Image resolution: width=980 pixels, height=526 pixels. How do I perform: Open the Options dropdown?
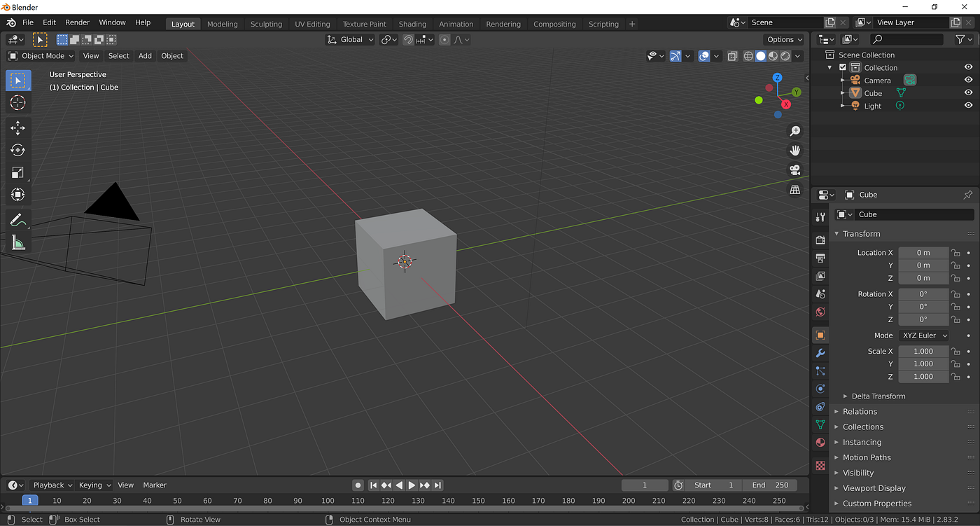[x=785, y=40]
